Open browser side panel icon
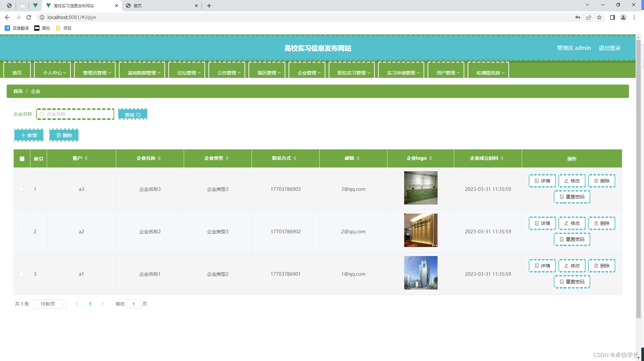 pyautogui.click(x=612, y=17)
